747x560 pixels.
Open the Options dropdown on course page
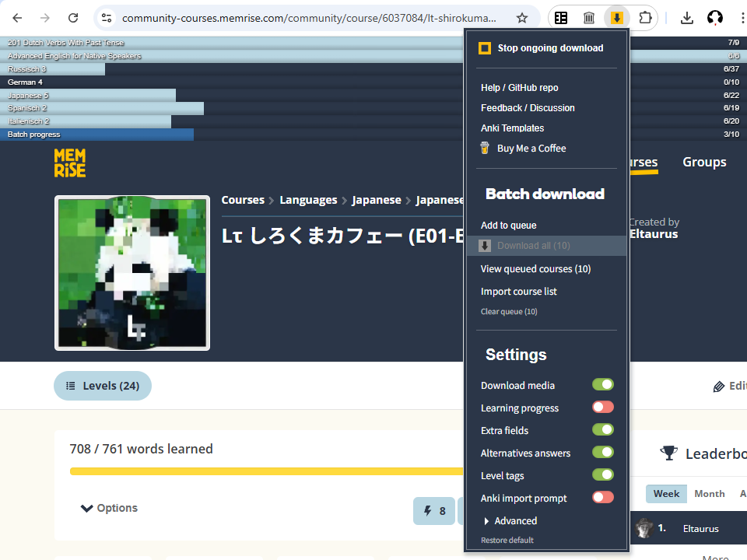(109, 508)
